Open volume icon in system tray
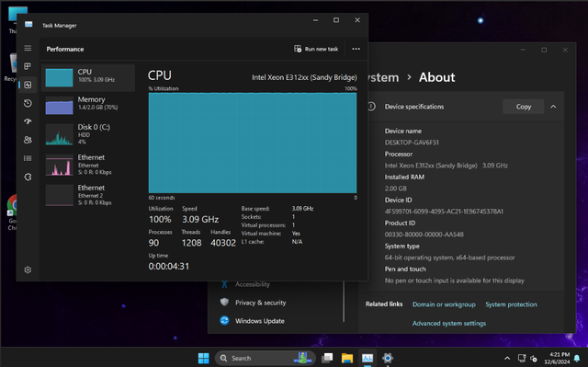The width and height of the screenshot is (588, 367). pyautogui.click(x=534, y=359)
